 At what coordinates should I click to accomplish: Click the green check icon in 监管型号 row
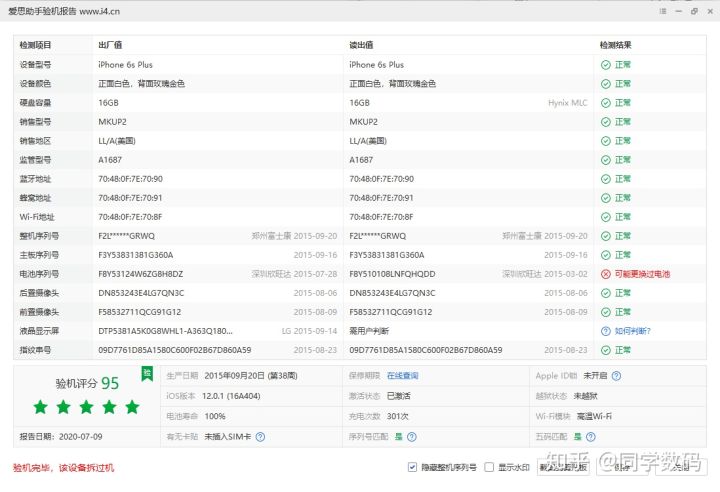(x=606, y=160)
